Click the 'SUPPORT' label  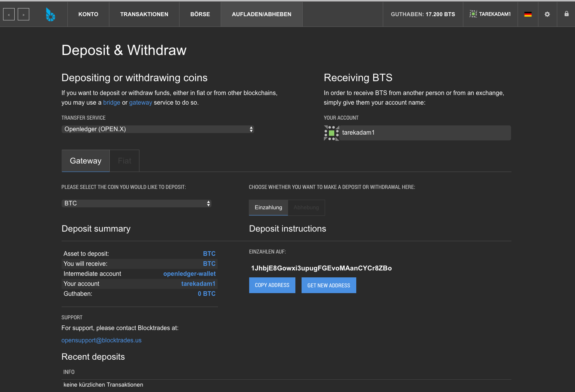coord(72,317)
